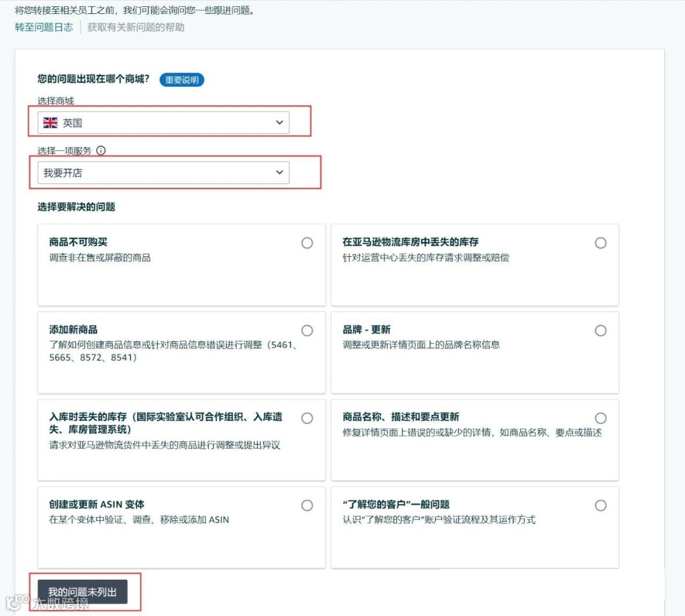The height and width of the screenshot is (616, 685).
Task: Select “了解您的客户”一般问题 radio button
Action: pyautogui.click(x=601, y=506)
